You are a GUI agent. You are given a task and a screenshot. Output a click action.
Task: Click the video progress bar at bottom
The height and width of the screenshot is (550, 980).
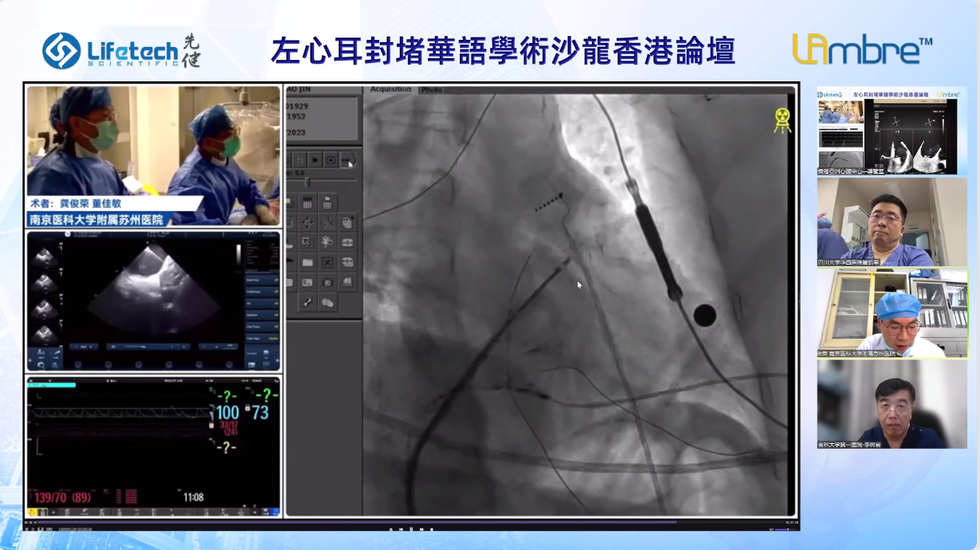point(398,523)
